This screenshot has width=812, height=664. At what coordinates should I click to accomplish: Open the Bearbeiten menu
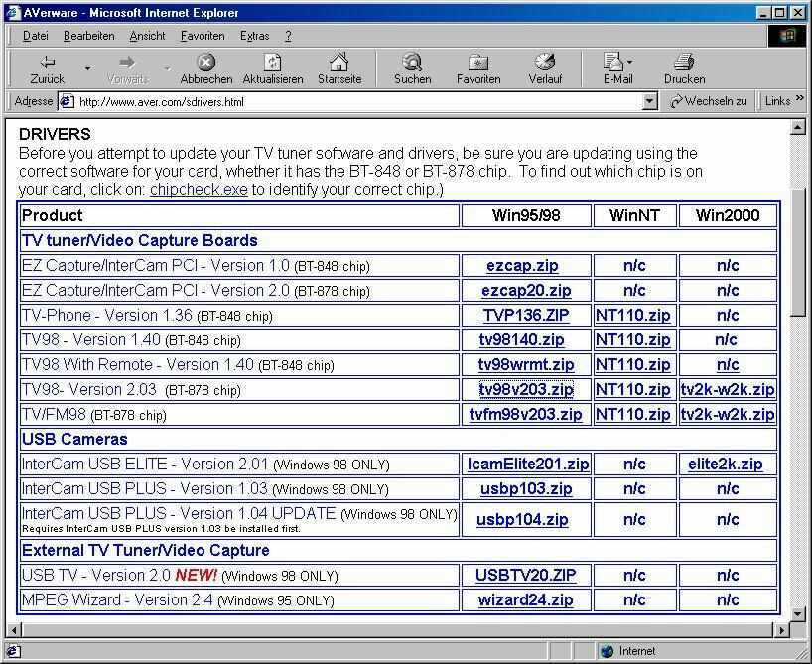88,36
